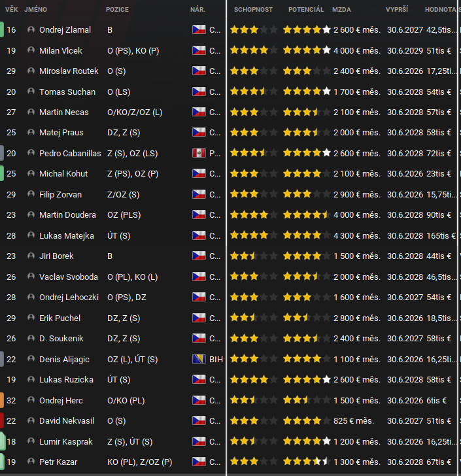Click the Czech flag in Ondrej Zlamal row
Screen dimensions: 461x476
click(199, 30)
